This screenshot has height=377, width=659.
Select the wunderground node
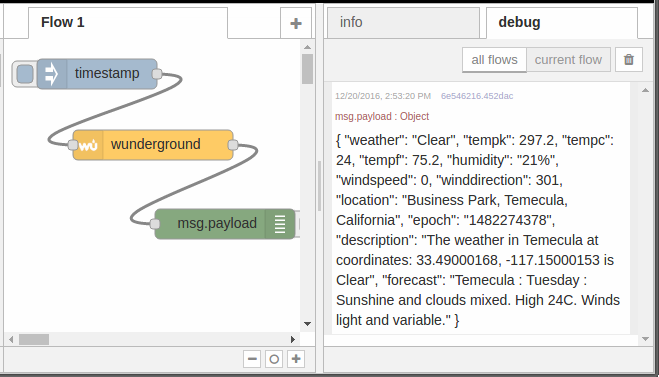pyautogui.click(x=153, y=145)
